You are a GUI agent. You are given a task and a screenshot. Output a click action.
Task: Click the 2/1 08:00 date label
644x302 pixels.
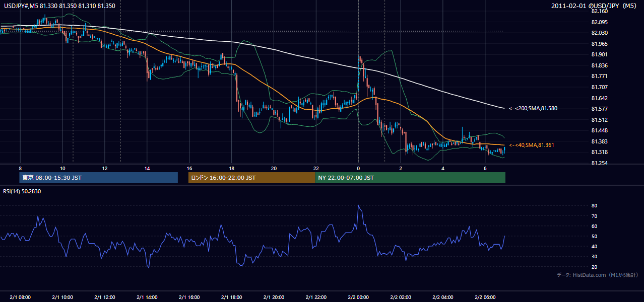pos(20,297)
